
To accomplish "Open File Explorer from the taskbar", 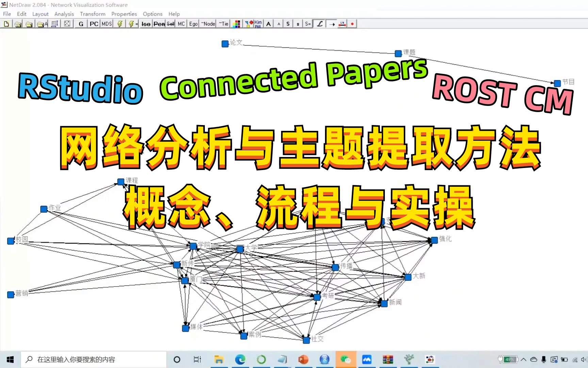I will [219, 359].
